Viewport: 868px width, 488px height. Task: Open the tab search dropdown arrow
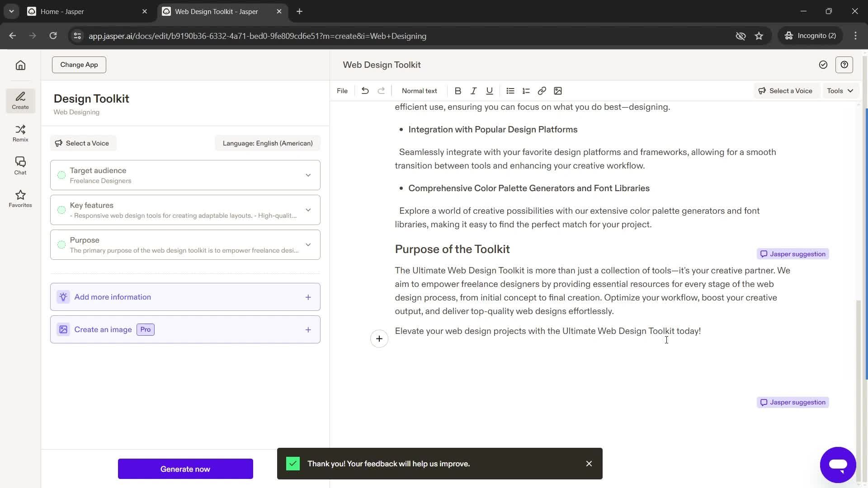[x=11, y=11]
